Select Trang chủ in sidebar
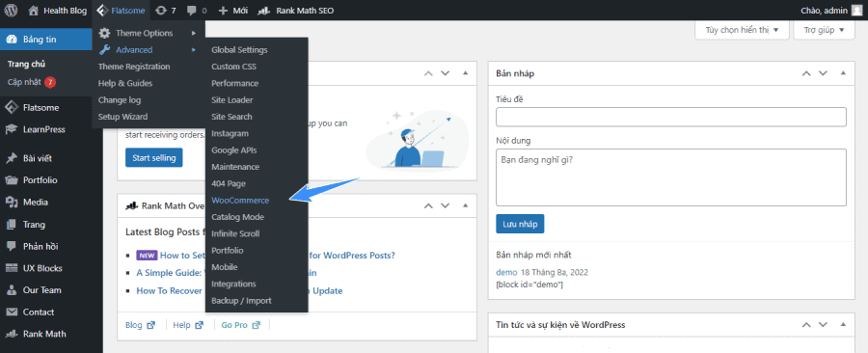 click(26, 65)
